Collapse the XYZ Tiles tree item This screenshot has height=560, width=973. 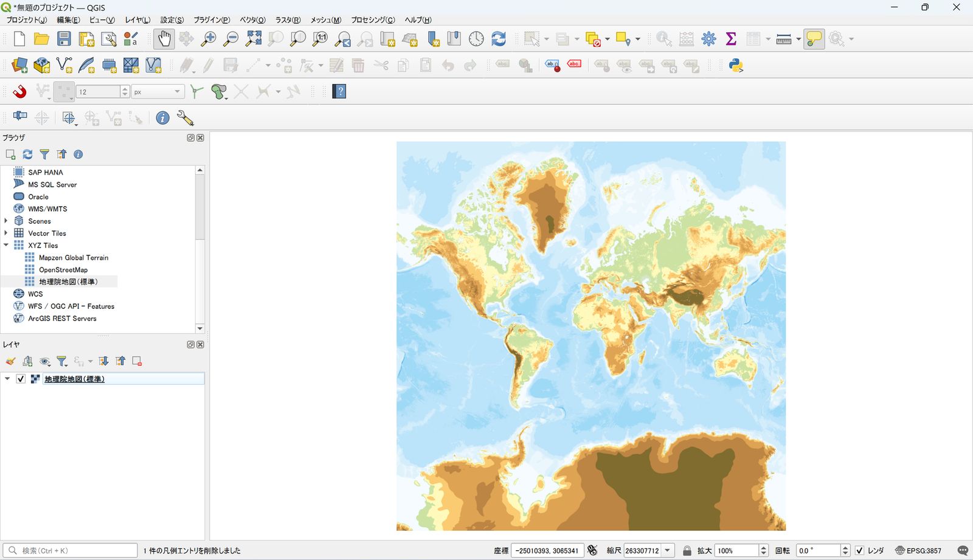pyautogui.click(x=6, y=245)
